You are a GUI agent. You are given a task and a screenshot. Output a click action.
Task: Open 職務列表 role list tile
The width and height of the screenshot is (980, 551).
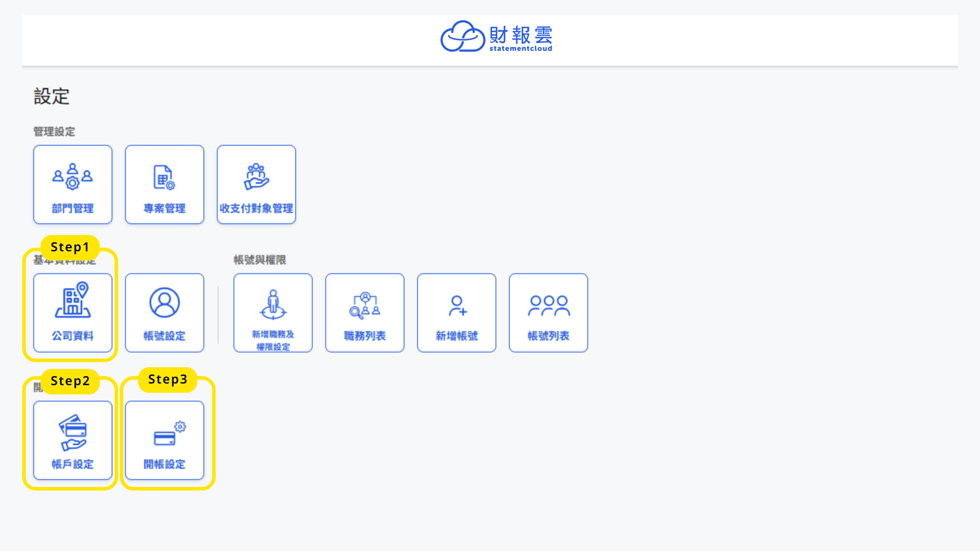pos(365,313)
